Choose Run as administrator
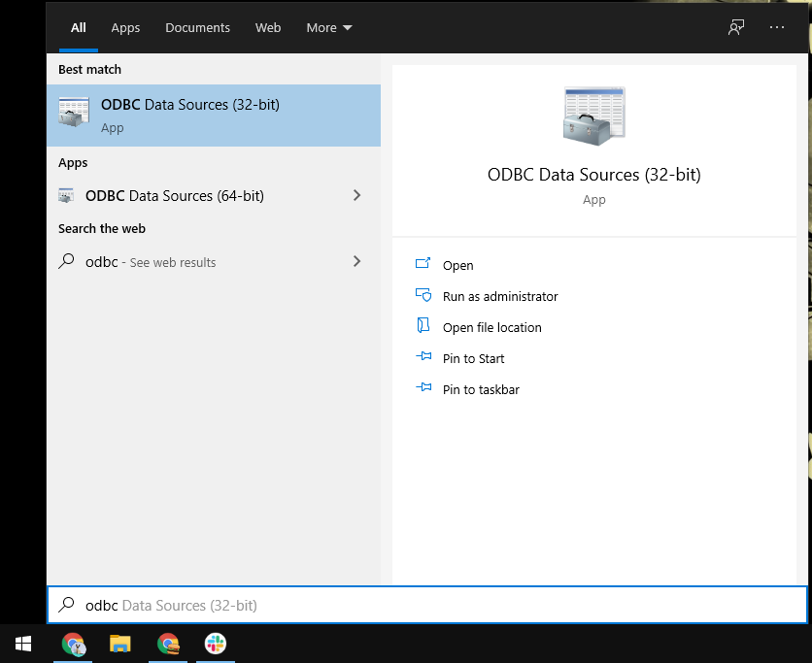Viewport: 812px width, 663px height. [500, 297]
